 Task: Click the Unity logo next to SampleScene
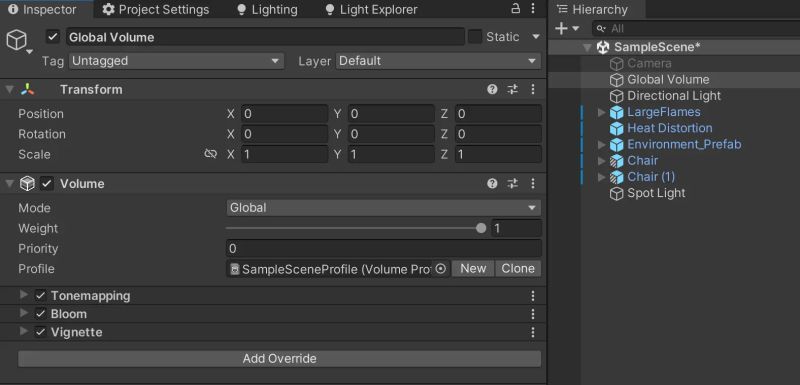pos(603,47)
